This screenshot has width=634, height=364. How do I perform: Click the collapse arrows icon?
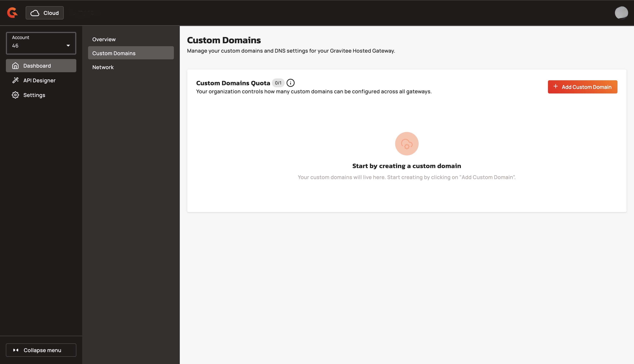tap(16, 350)
